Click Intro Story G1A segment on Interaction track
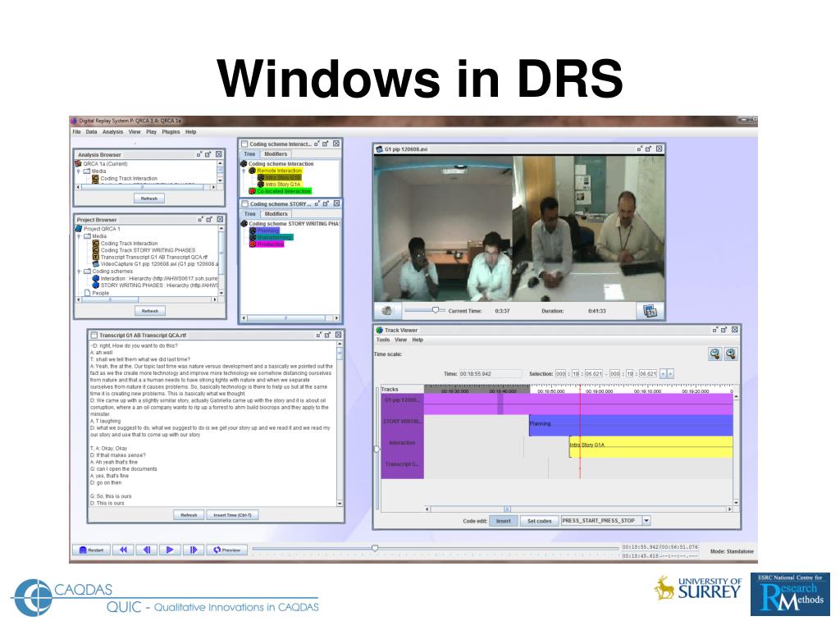The image size is (840, 630). [x=651, y=447]
